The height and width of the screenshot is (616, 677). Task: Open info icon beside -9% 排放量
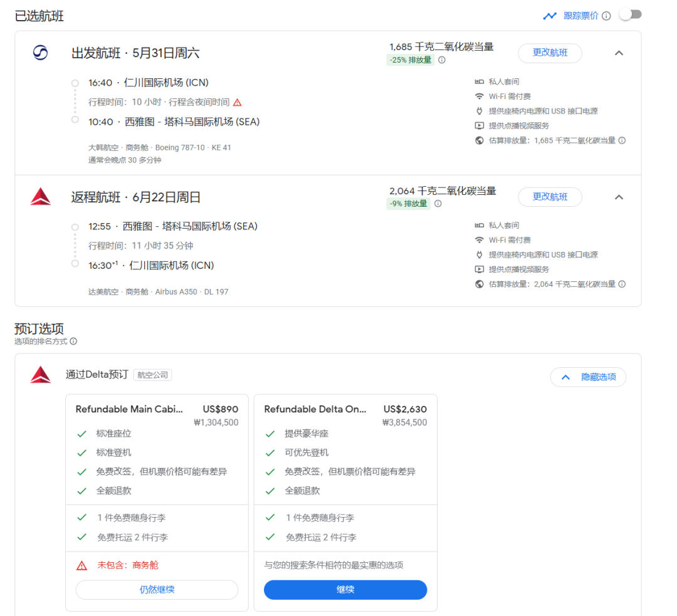tap(438, 204)
